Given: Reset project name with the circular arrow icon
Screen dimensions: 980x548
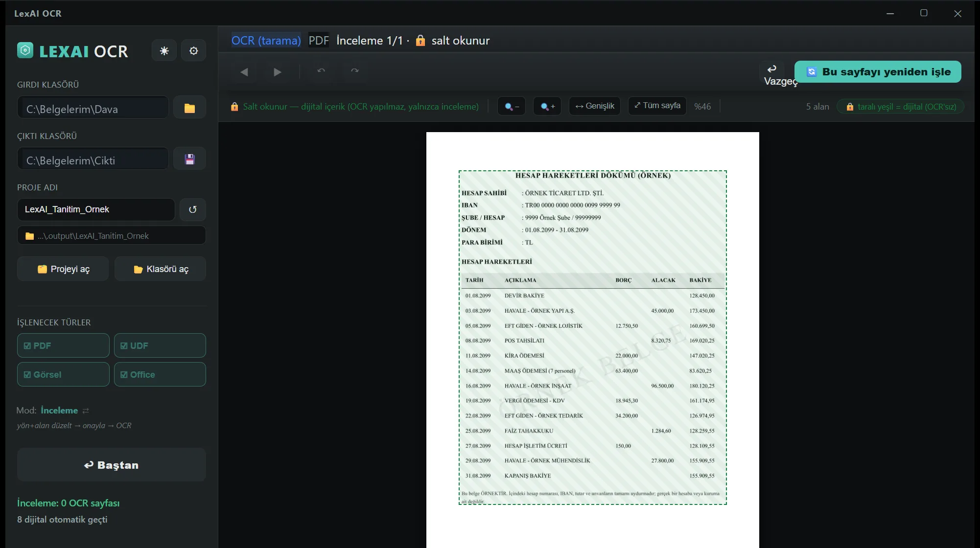Looking at the screenshot, I should [x=192, y=209].
